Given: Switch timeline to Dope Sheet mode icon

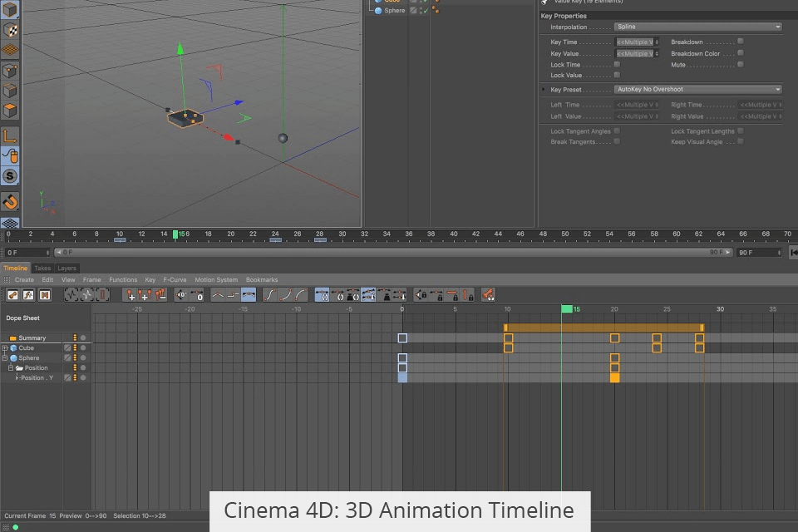Looking at the screenshot, I should pos(12,294).
